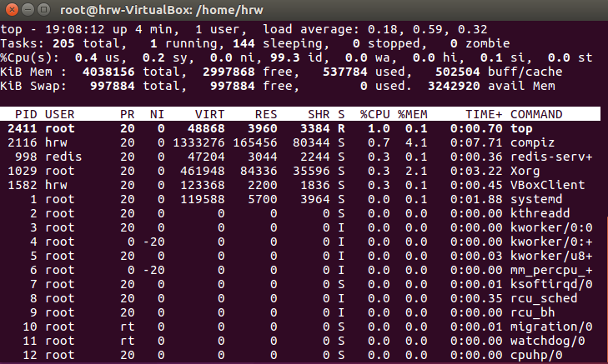Click the rcu_sched command
The image size is (608, 364).
[544, 298]
